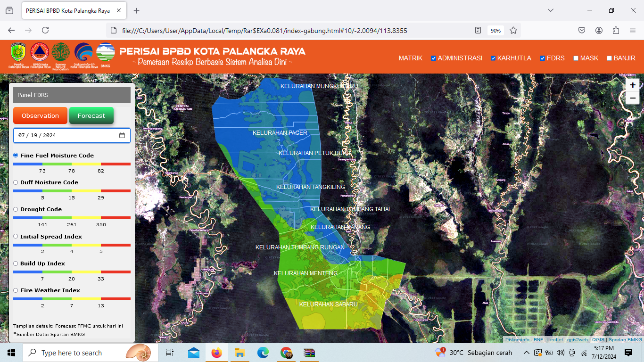Select Duff Moisture Code radio

tap(16, 182)
